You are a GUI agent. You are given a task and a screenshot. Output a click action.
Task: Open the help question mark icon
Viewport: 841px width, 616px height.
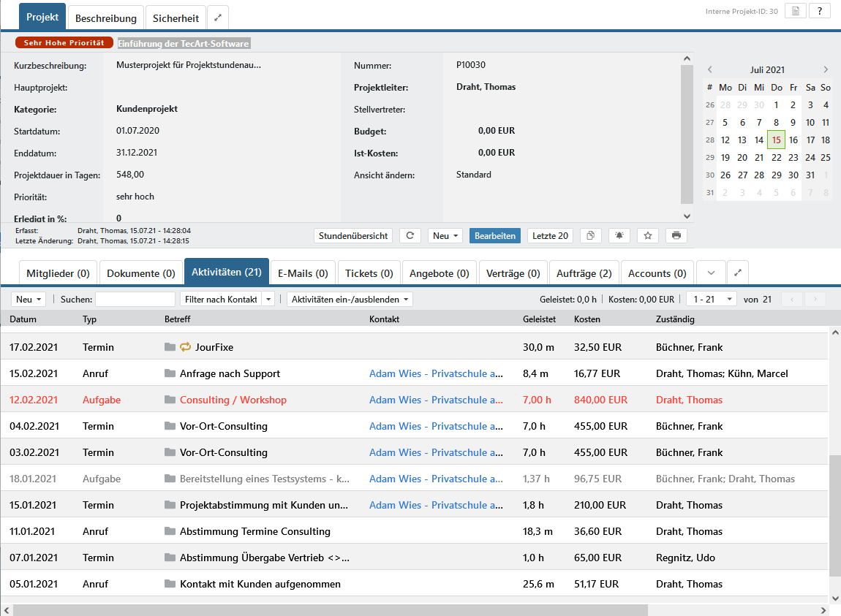click(x=820, y=11)
